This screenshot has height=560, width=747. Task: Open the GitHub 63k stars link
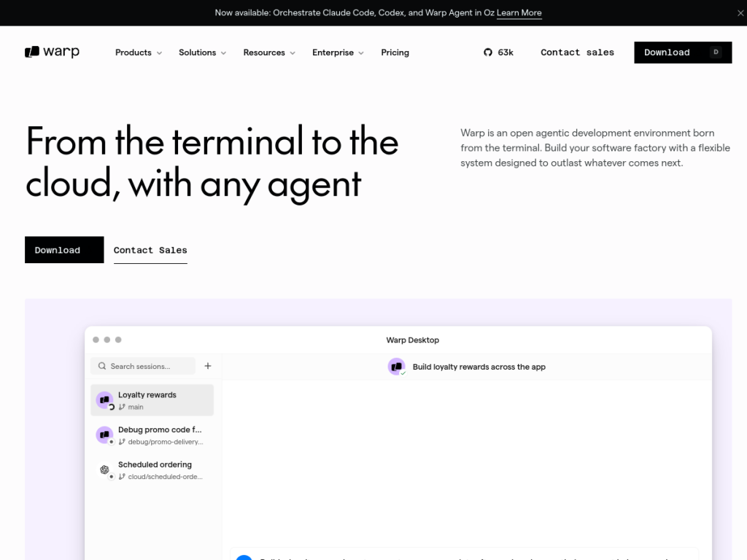498,52
